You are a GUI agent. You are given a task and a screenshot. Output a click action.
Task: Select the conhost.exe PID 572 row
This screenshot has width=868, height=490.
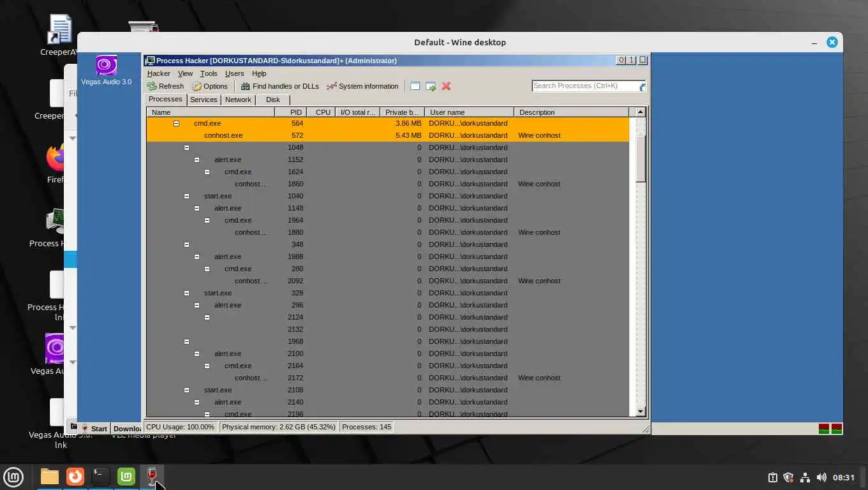pyautogui.click(x=387, y=135)
